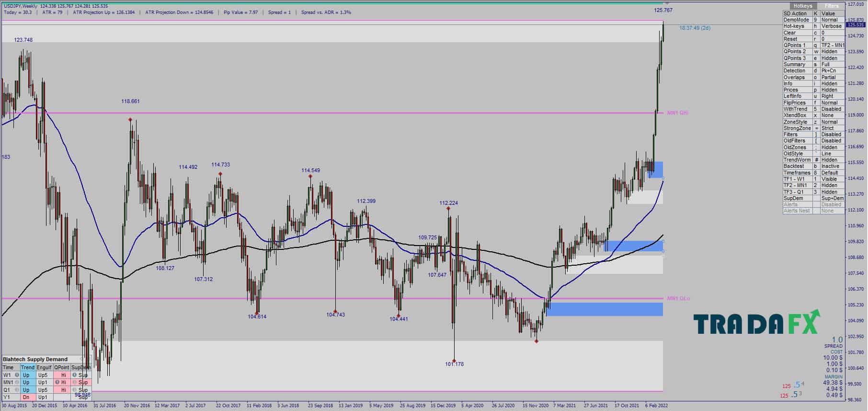This screenshot has height=411, width=868.
Task: Click the Engulf column header
Action: click(44, 367)
